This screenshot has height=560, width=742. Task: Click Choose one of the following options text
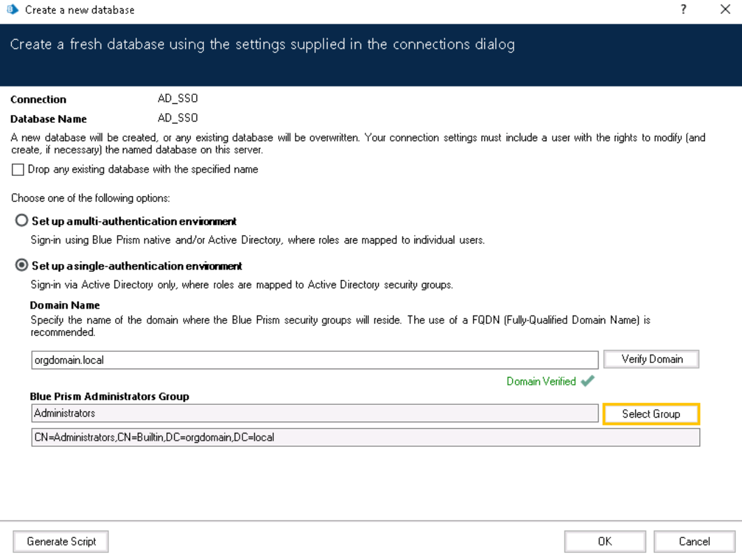click(x=90, y=198)
